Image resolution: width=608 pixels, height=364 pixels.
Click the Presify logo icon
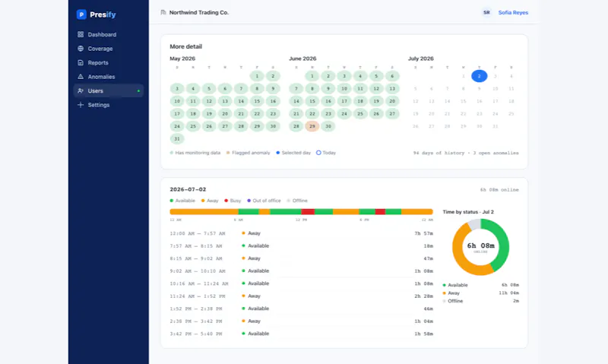(81, 14)
